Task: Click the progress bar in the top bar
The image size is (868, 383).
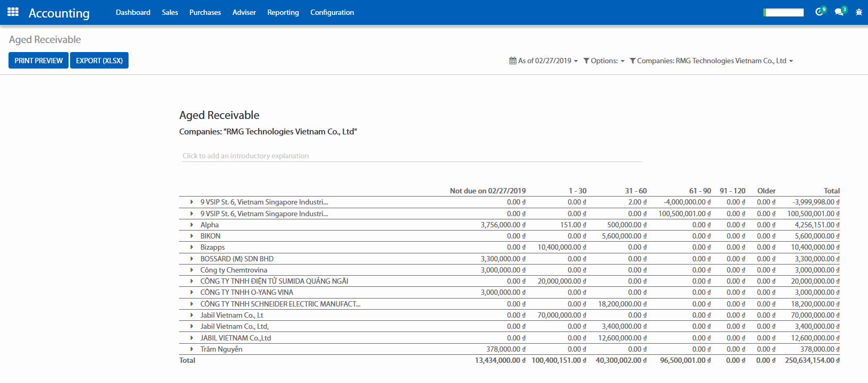Action: pyautogui.click(x=784, y=12)
